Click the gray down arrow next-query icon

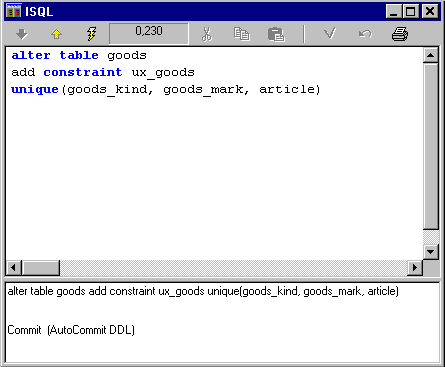tap(22, 34)
